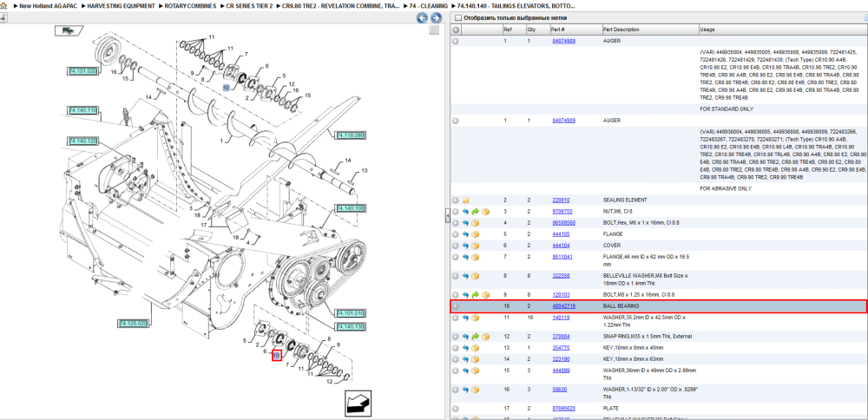Image resolution: width=868 pixels, height=420 pixels.
Task: Click round add icon on BALL BEARING row
Action: pos(456,306)
